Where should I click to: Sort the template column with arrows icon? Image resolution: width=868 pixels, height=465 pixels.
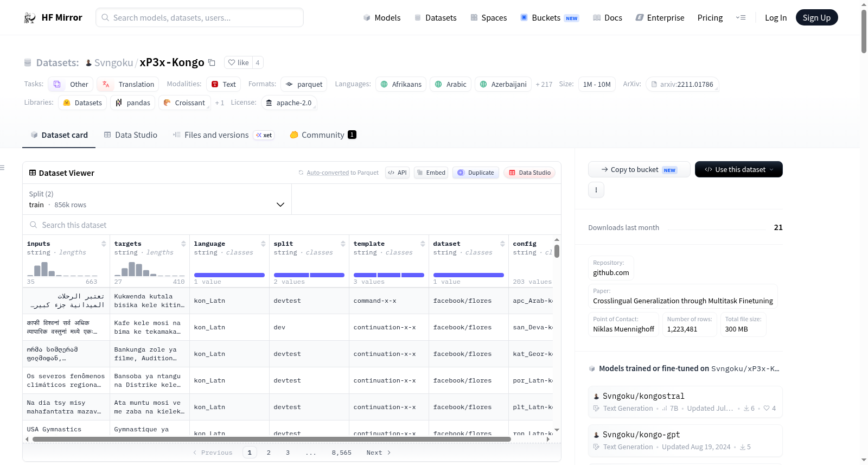(x=423, y=244)
